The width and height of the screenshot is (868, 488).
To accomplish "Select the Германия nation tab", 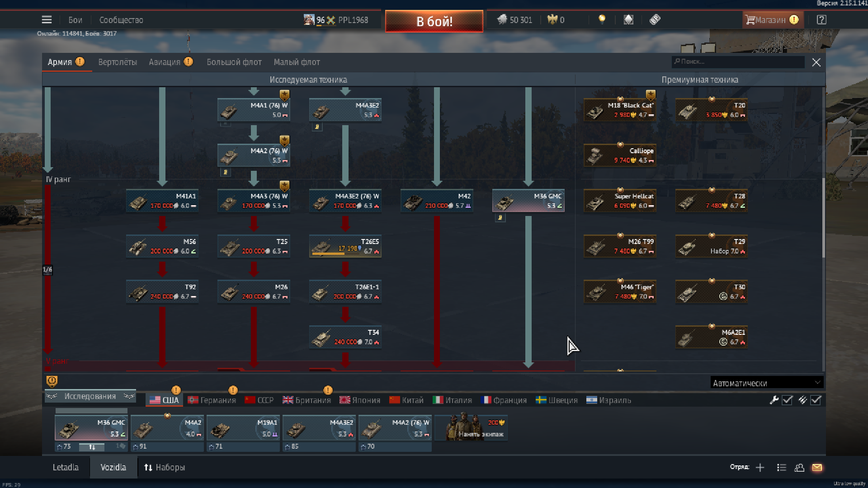I will point(212,400).
